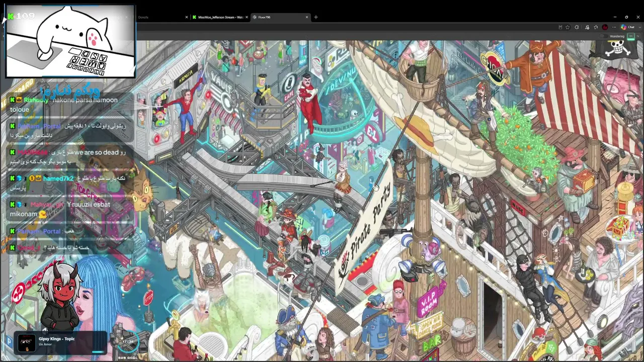Screen dimensions: 644x362
Task: Click the 'hamed7k2' chat username
Action: [x=58, y=178]
